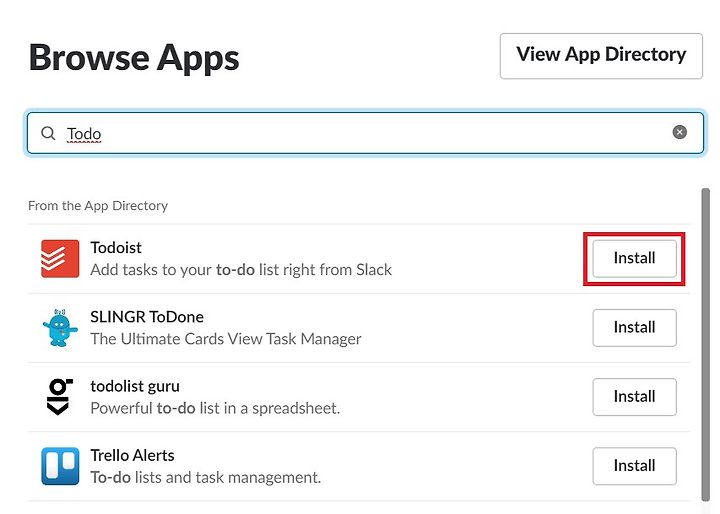Click 'Add tasks to your to-do list' description

point(241,270)
